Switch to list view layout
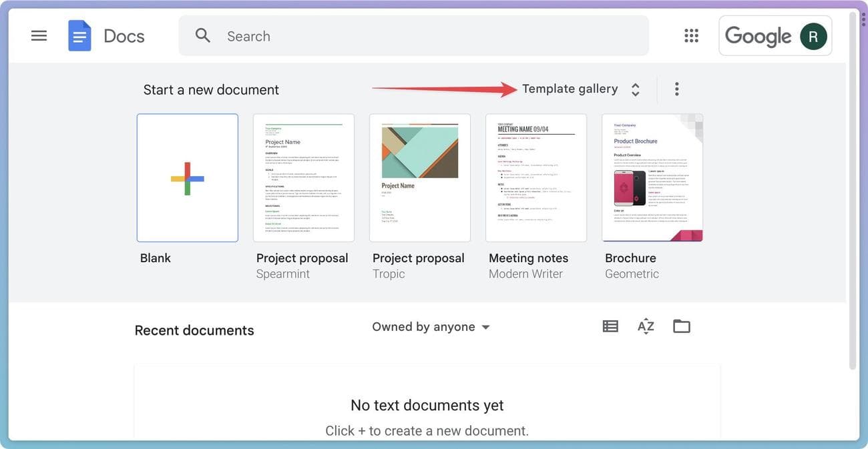 coord(610,326)
